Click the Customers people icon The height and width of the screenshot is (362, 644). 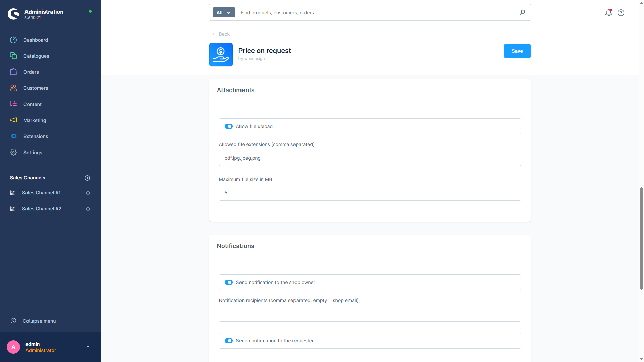13,88
